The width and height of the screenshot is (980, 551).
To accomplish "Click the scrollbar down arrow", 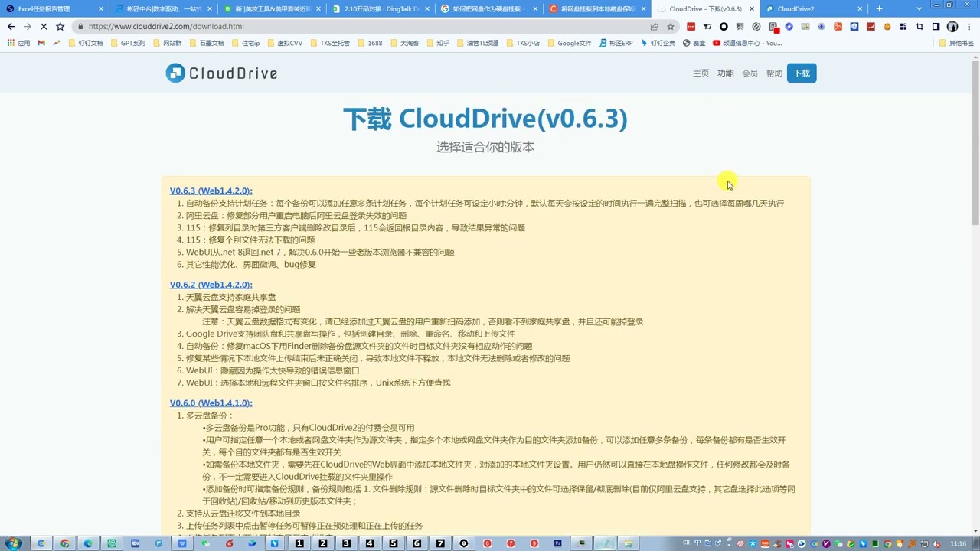I will [975, 530].
